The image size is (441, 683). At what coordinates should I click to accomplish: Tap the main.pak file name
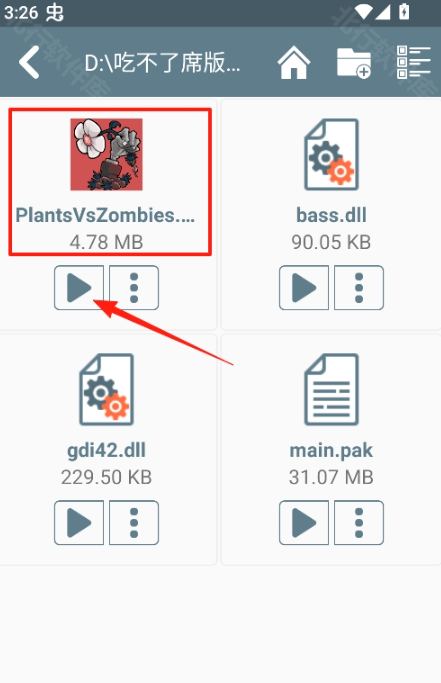(331, 450)
